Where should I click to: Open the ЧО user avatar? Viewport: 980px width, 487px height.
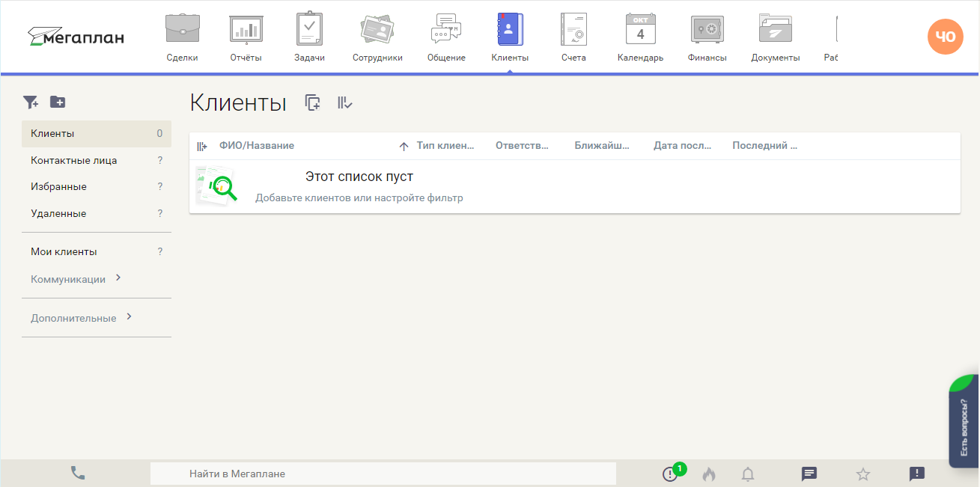point(946,36)
